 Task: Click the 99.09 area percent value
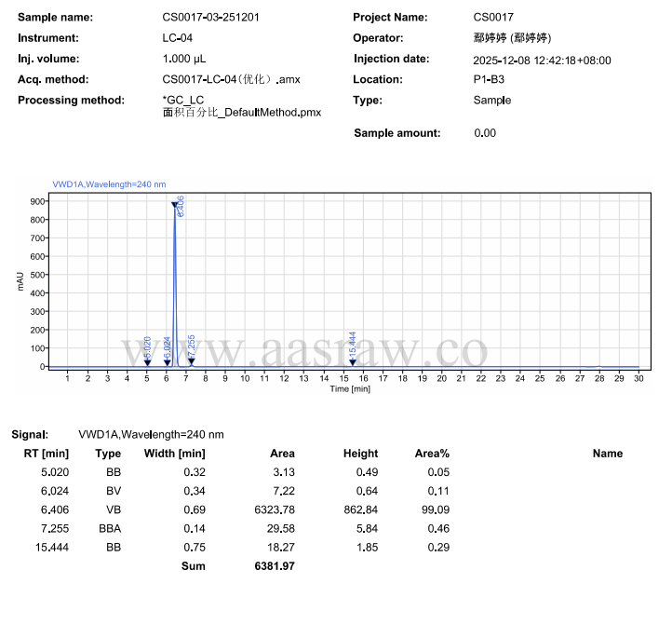pyautogui.click(x=434, y=509)
